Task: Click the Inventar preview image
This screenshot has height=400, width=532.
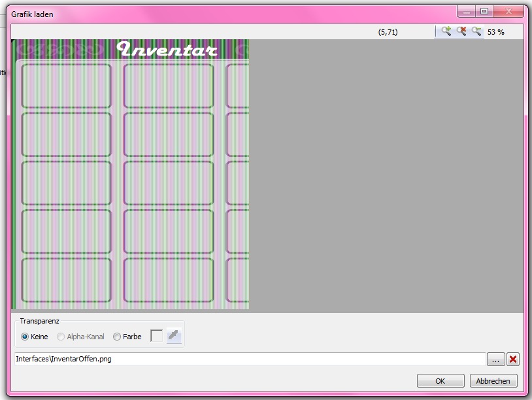Action: pyautogui.click(x=130, y=174)
